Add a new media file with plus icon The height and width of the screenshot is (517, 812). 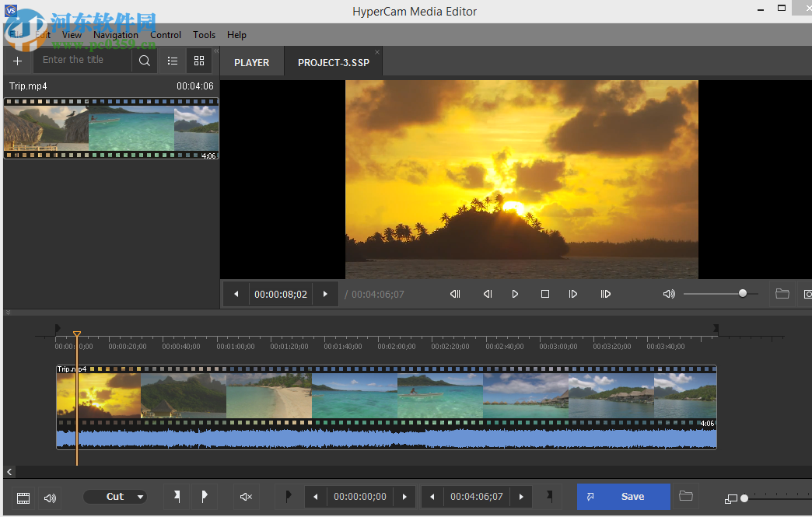(17, 61)
